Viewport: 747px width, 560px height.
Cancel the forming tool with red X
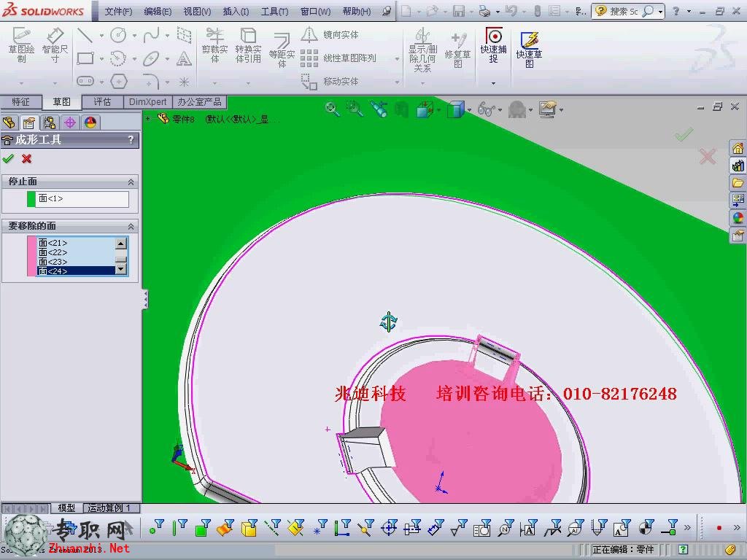(27, 158)
